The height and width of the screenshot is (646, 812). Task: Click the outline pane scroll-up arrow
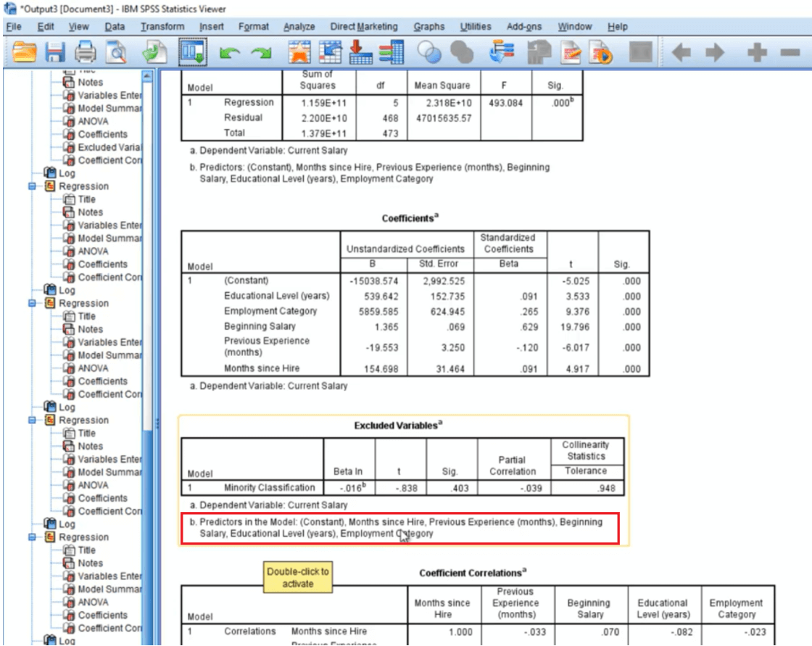(x=147, y=76)
